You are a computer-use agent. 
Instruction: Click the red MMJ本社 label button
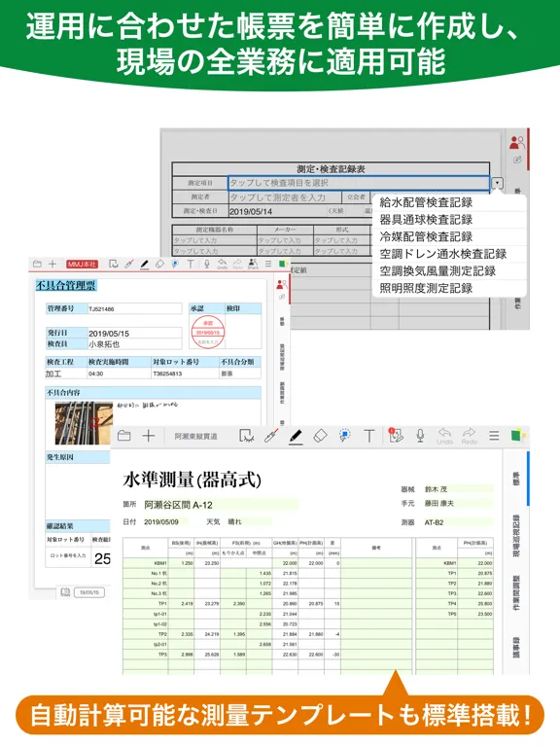[82, 264]
